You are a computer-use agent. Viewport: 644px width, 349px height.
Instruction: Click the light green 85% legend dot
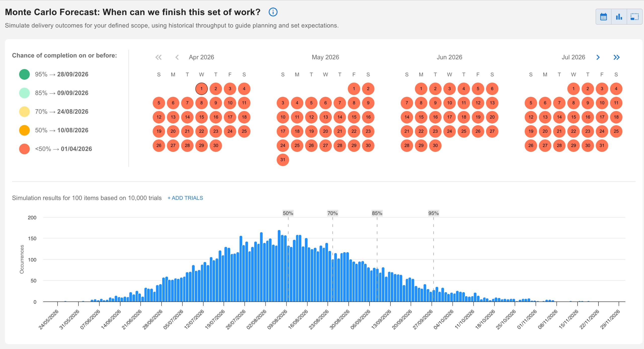pyautogui.click(x=24, y=93)
